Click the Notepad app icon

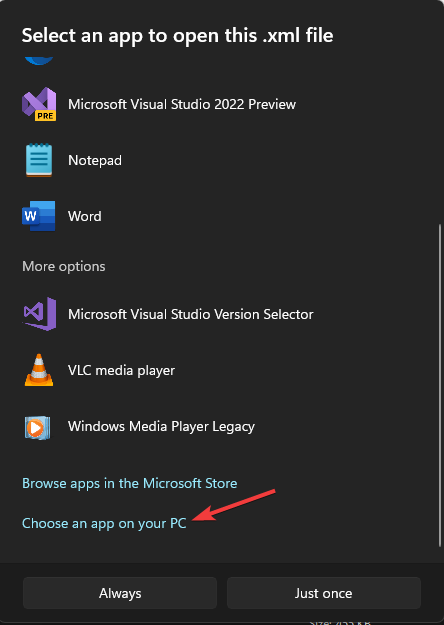[39, 160]
